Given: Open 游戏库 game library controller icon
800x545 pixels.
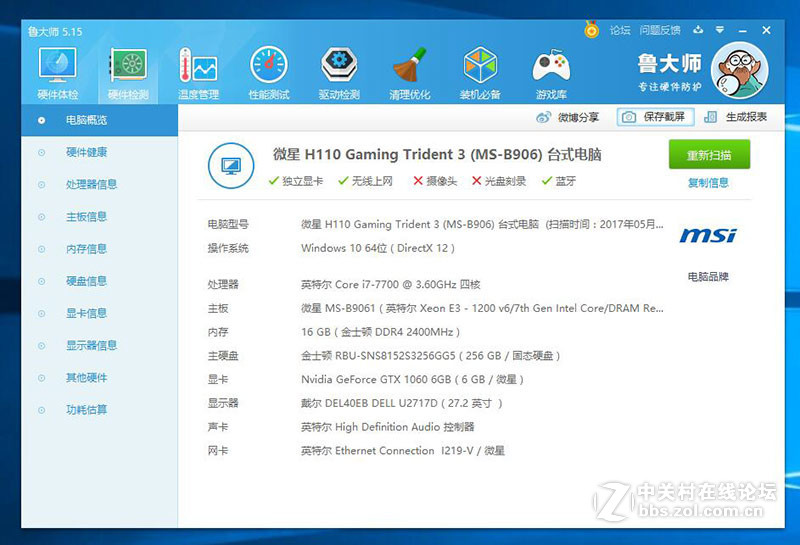Looking at the screenshot, I should [551, 72].
